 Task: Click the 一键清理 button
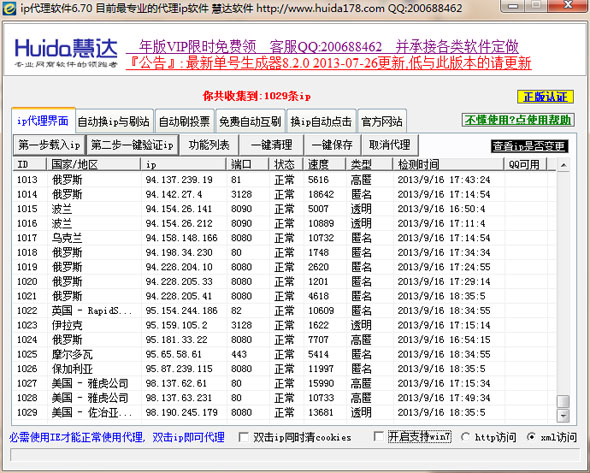(x=271, y=145)
